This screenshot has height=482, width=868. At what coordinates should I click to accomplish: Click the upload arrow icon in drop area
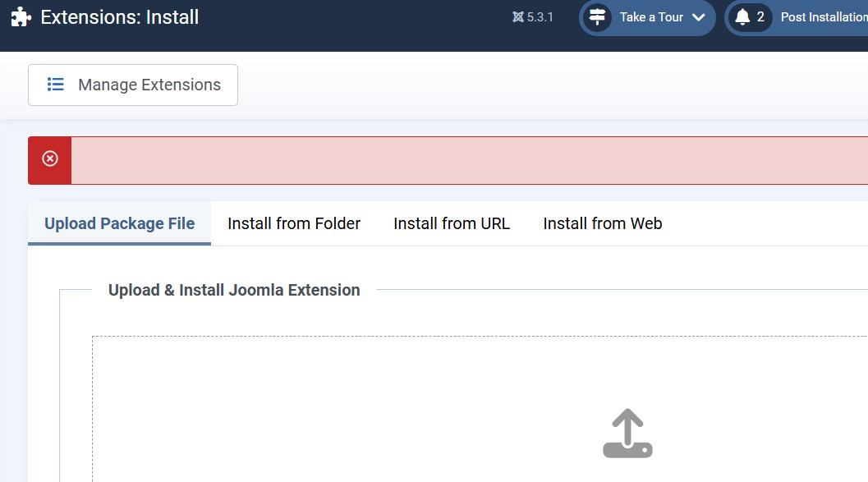tap(627, 434)
